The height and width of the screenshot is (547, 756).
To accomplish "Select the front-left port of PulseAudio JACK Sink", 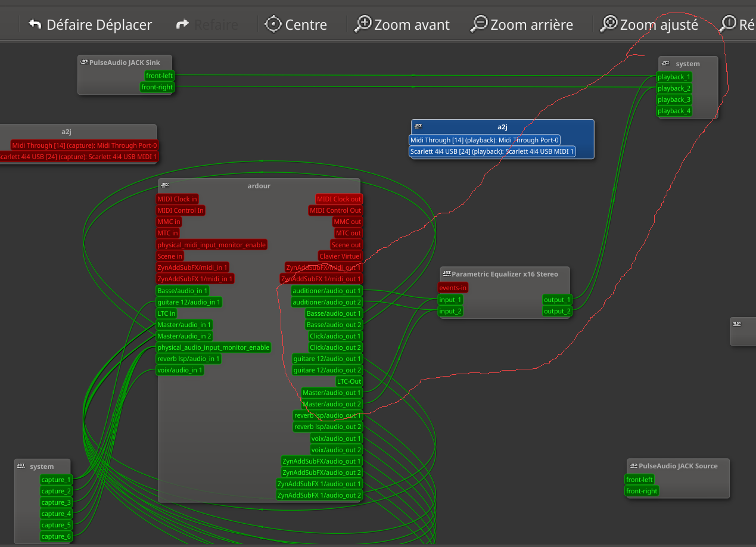I will pos(159,76).
